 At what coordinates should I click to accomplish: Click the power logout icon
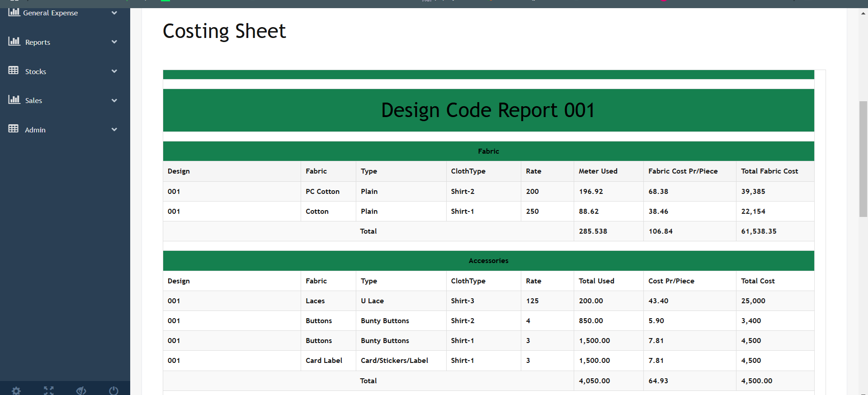pyautogui.click(x=114, y=390)
